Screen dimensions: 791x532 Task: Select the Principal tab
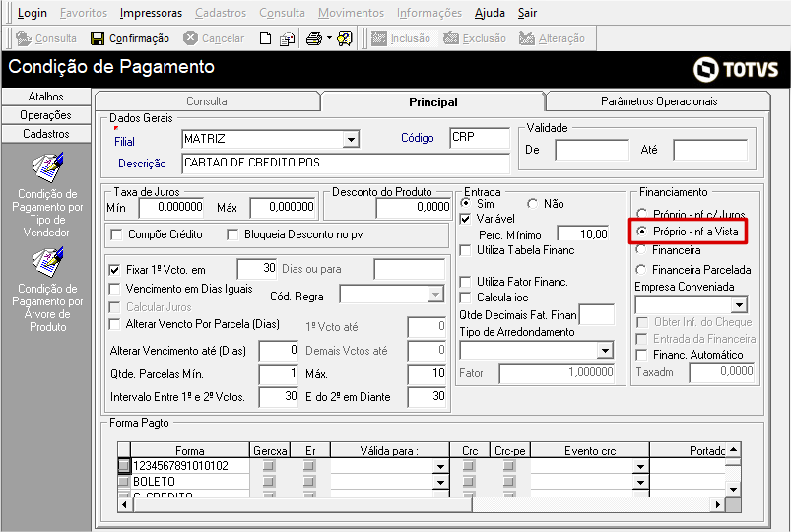tap(433, 101)
